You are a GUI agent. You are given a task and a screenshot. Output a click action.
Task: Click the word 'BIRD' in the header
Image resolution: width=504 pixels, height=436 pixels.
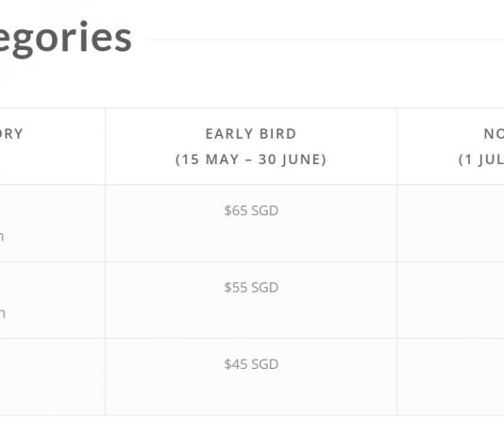click(x=277, y=134)
